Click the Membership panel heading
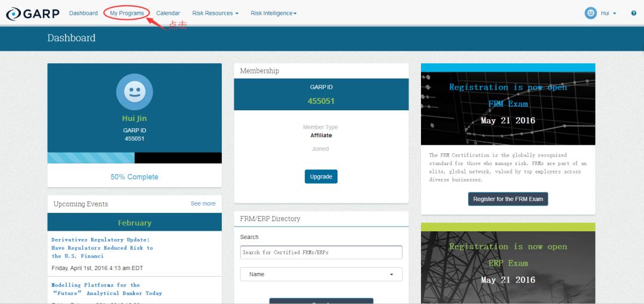The width and height of the screenshot is (644, 304). 259,71
